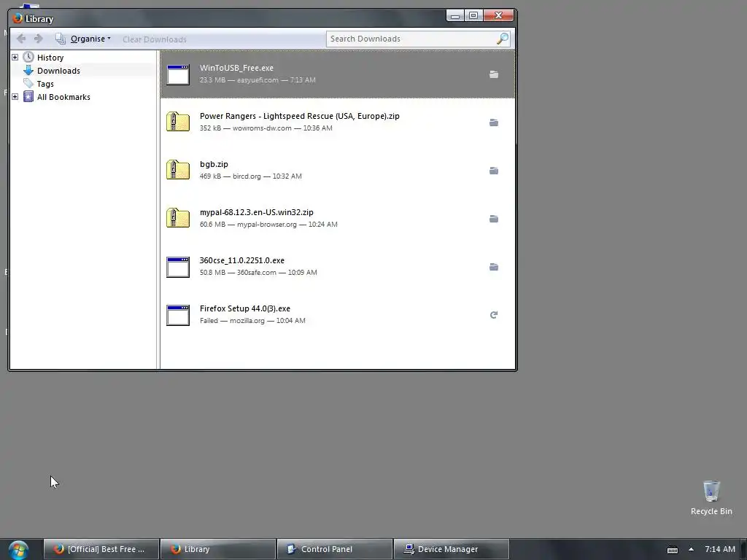
Task: Select Power Rangers - Lightspeed Rescue filename
Action: [300, 116]
